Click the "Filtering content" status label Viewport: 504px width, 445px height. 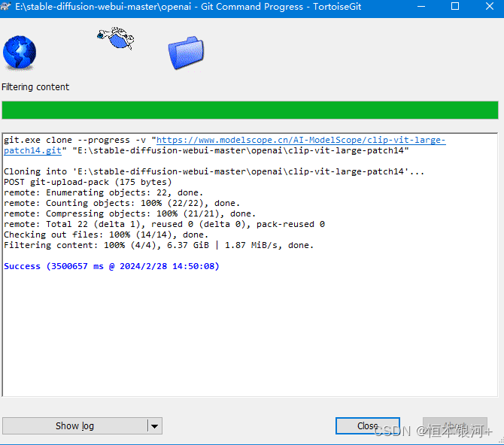(x=35, y=87)
